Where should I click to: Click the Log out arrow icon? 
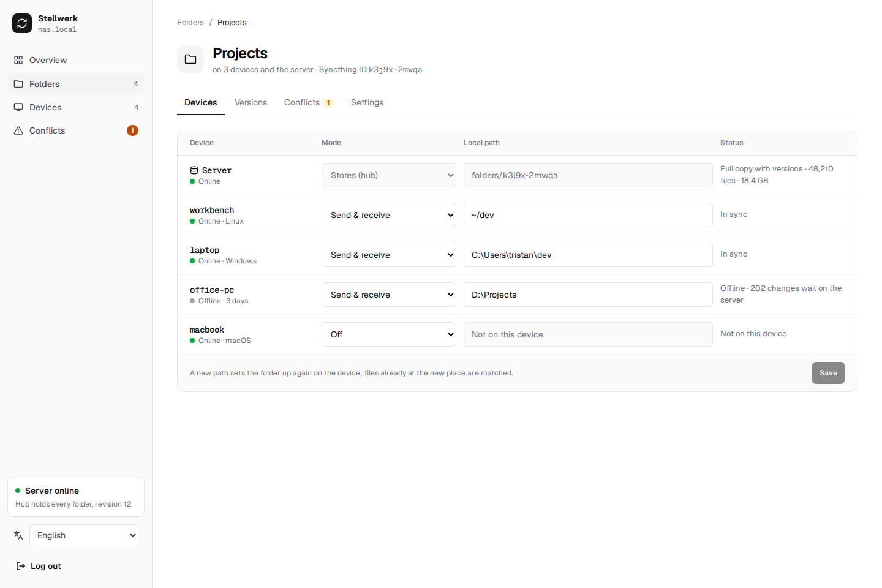coord(21,566)
